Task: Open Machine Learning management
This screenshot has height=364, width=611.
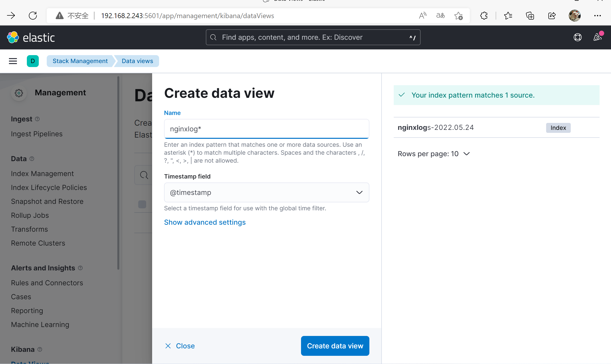Action: pos(40,325)
